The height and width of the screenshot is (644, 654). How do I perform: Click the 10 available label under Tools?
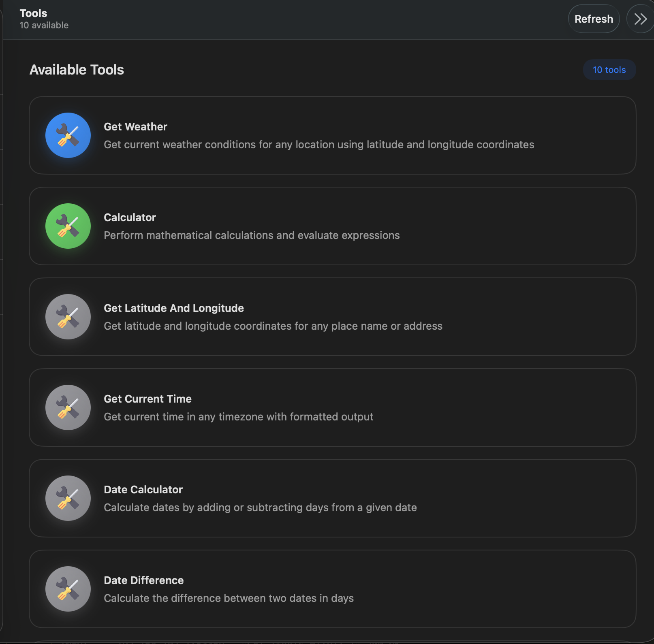pyautogui.click(x=44, y=25)
